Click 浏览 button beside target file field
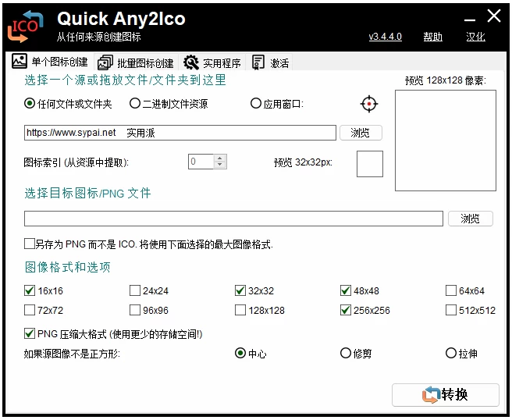Image resolution: width=512 pixels, height=420 pixels. pyautogui.click(x=470, y=219)
